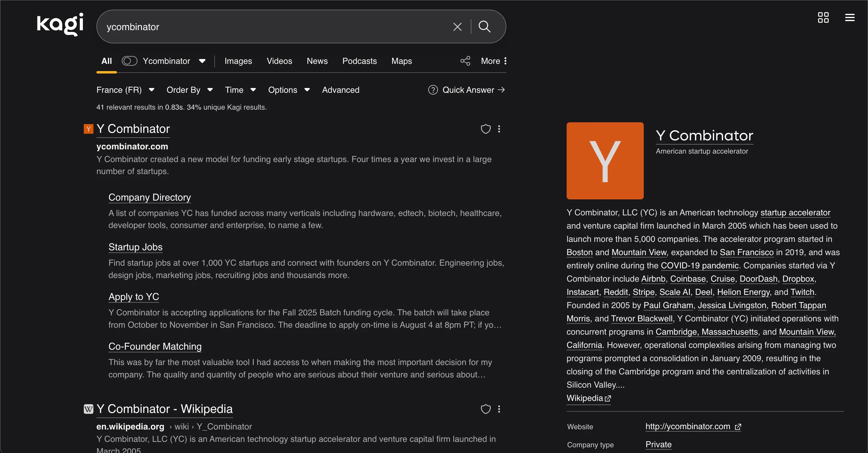Viewport: 868px width, 453px height.
Task: Open the Company Directory link
Action: (149, 197)
